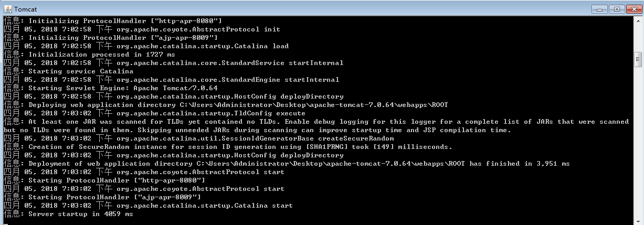Screen dimensions: 644x225
Task: Click the scrollbar down arrow
Action: 638,220
